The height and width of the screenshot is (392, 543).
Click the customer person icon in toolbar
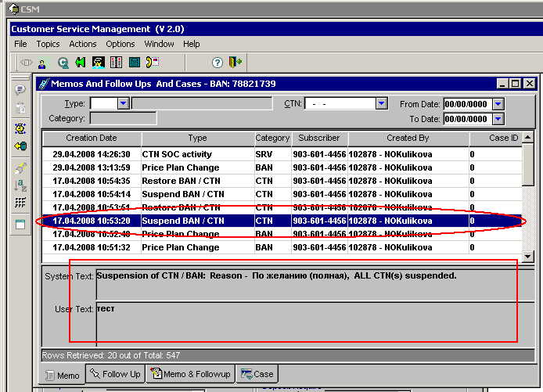(x=42, y=63)
